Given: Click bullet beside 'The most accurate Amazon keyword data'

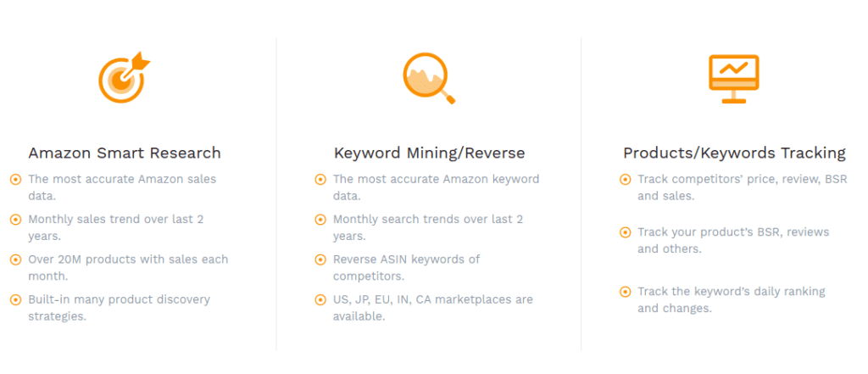Looking at the screenshot, I should coord(320,180).
